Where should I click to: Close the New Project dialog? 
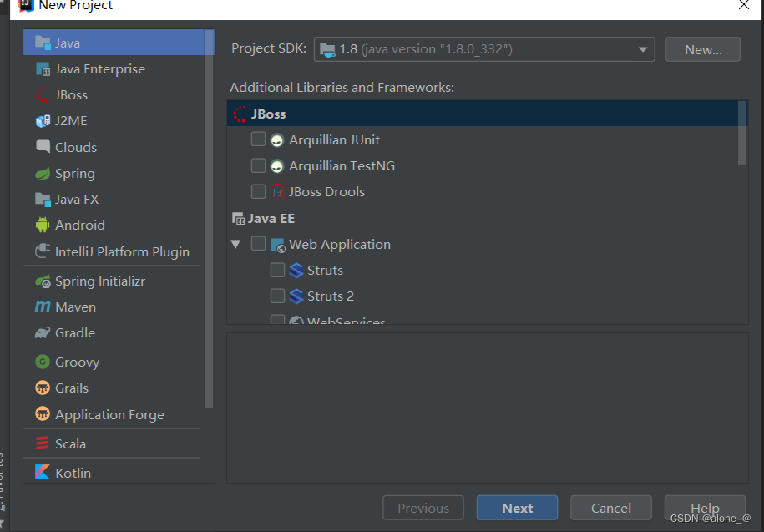pyautogui.click(x=744, y=5)
